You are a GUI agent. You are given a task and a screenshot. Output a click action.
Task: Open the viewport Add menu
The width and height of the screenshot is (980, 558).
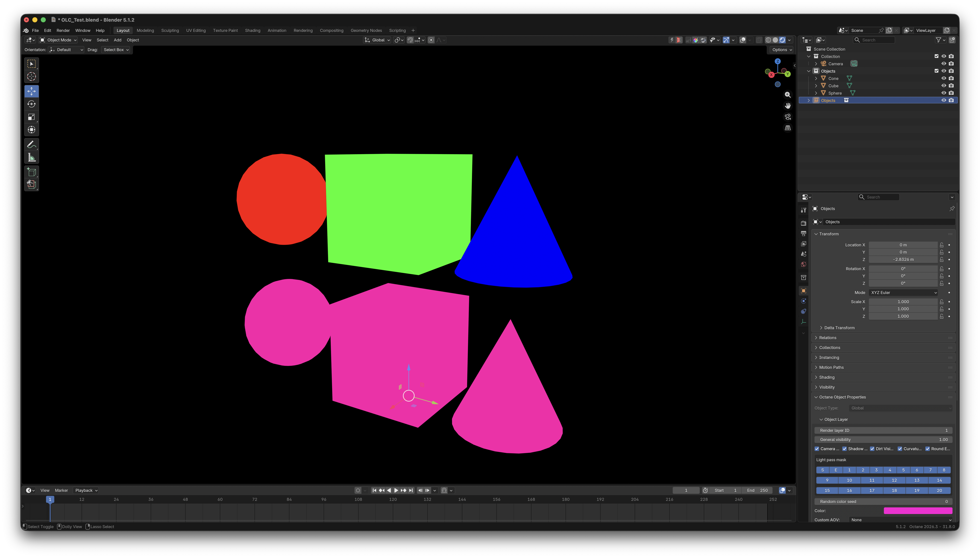point(117,40)
